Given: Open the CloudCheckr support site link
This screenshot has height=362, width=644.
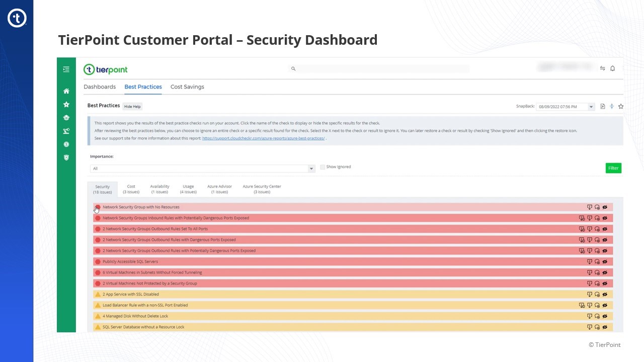Looking at the screenshot, I should (x=263, y=138).
